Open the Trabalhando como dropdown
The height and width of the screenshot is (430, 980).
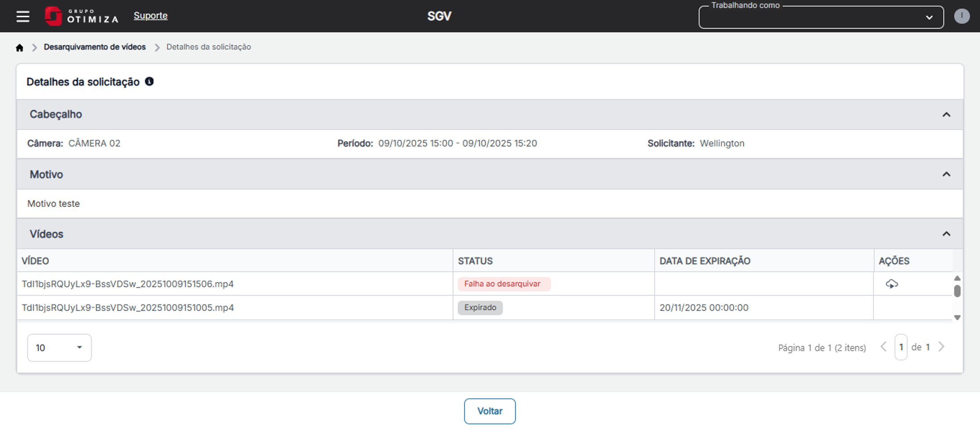(x=821, y=17)
